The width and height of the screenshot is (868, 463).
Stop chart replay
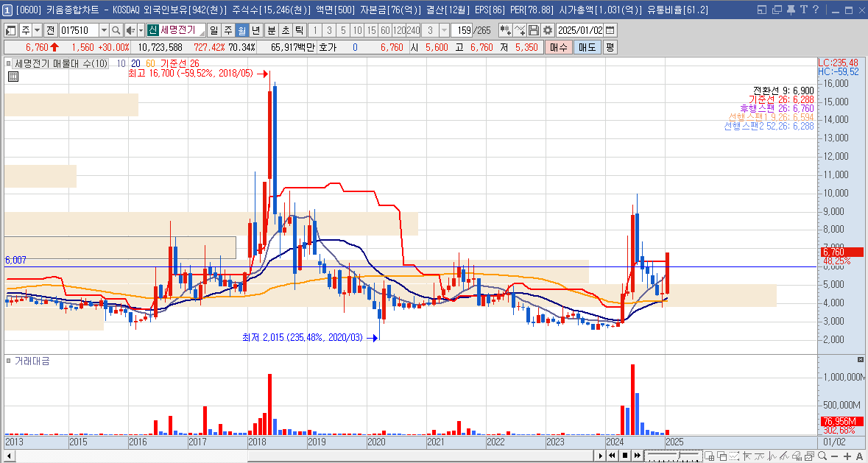tap(625, 456)
